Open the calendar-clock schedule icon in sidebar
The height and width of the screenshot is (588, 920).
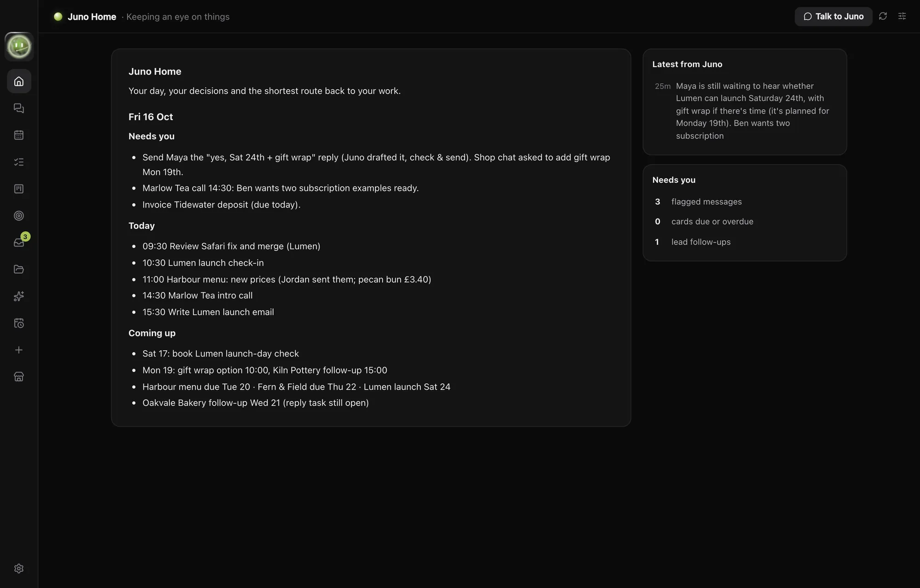pos(19,323)
